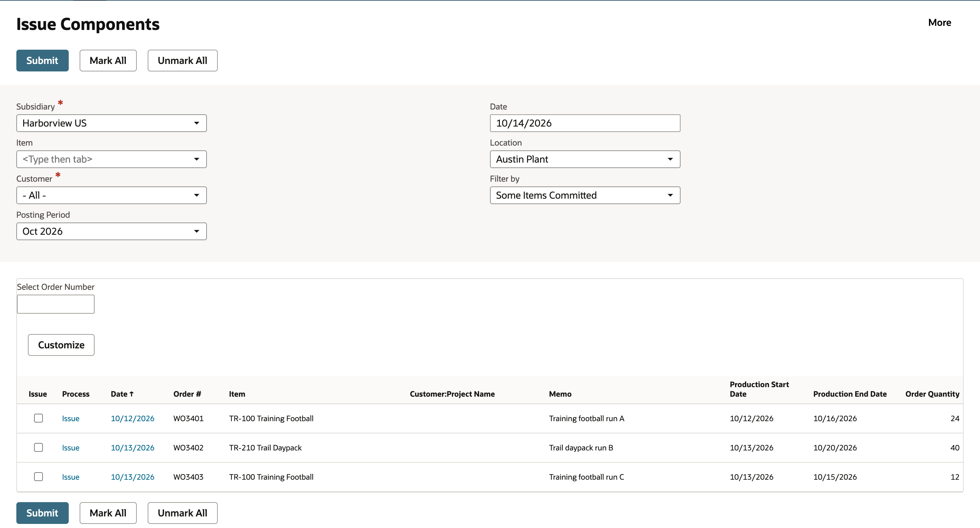Open date link 10/12/2026 for WO3401
The width and height of the screenshot is (980, 528).
tap(132, 418)
